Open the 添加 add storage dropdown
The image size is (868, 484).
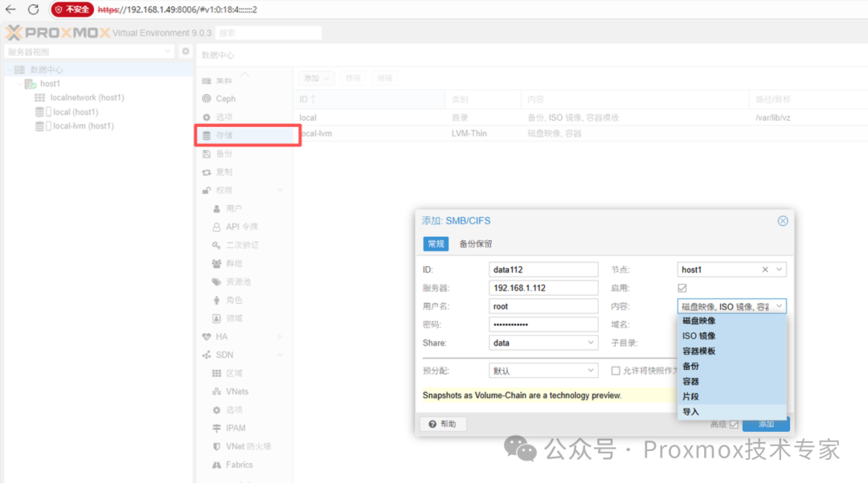pos(316,78)
